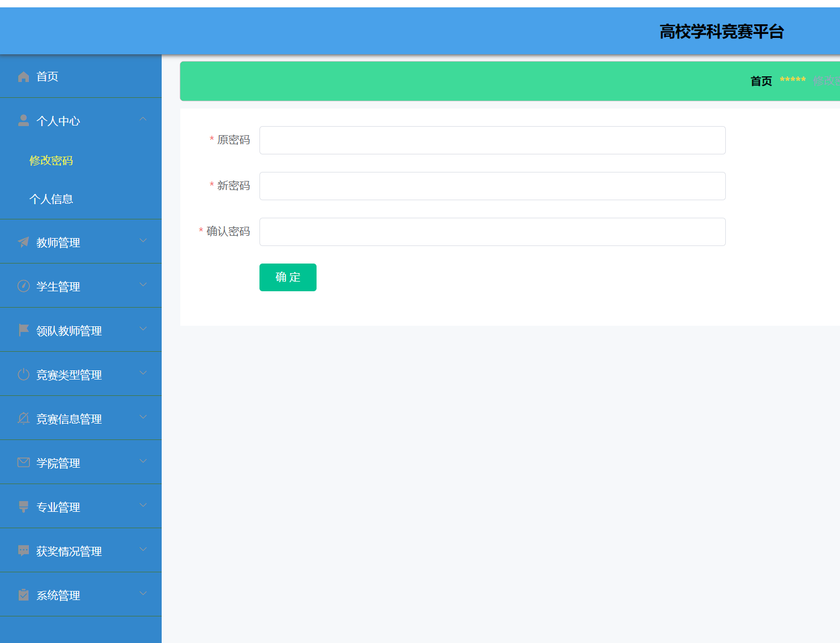Click the 确定 submit button

[x=288, y=277]
